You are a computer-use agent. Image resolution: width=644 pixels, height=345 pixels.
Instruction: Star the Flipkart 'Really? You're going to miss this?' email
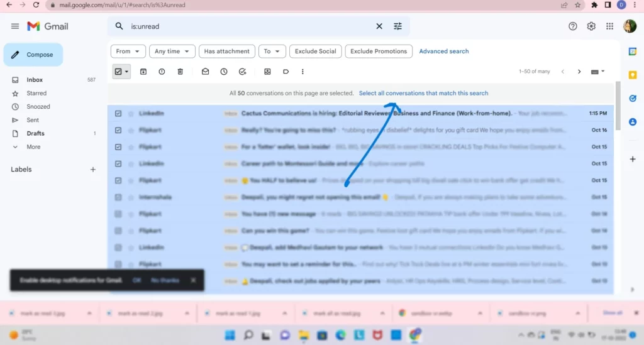point(131,131)
